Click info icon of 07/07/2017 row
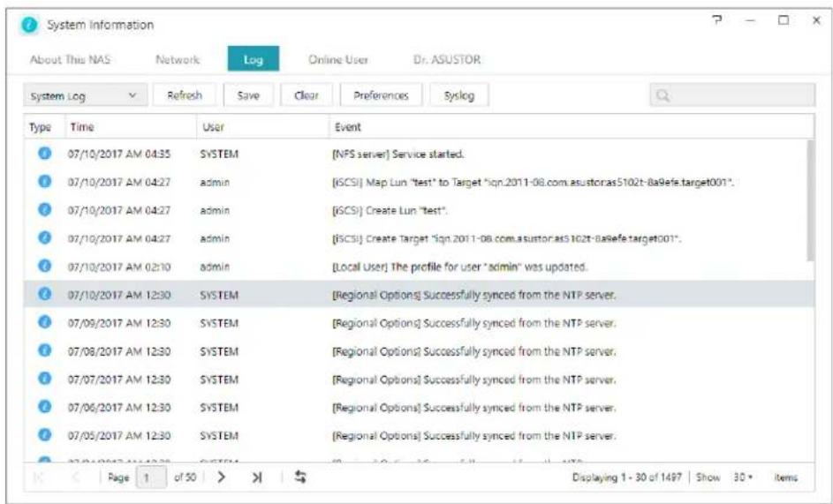 tap(45, 379)
